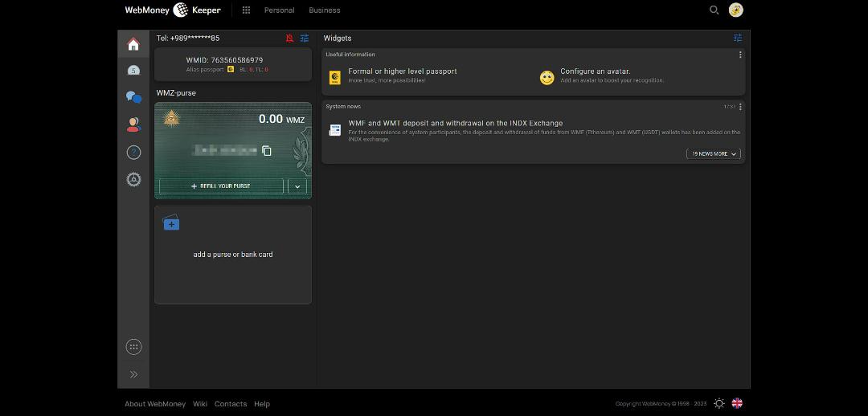Click the blurred purse number
Viewport: 868px width, 416px height.
point(225,150)
